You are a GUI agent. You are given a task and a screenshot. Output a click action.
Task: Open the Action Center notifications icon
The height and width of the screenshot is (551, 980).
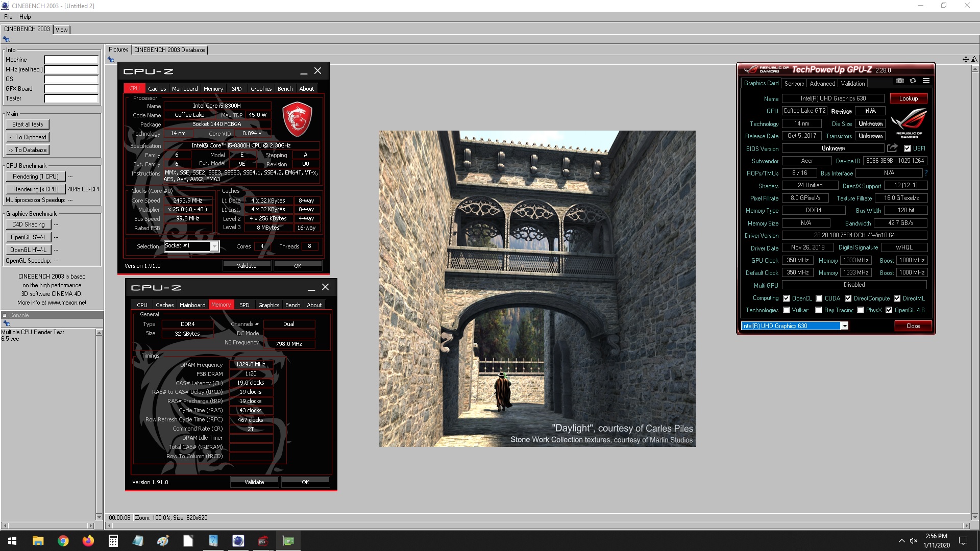pos(963,541)
